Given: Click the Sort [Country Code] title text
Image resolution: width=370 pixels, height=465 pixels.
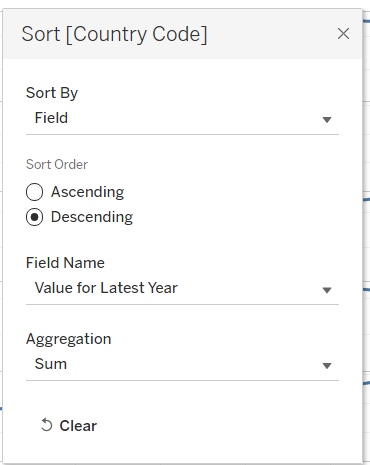Looking at the screenshot, I should [114, 34].
